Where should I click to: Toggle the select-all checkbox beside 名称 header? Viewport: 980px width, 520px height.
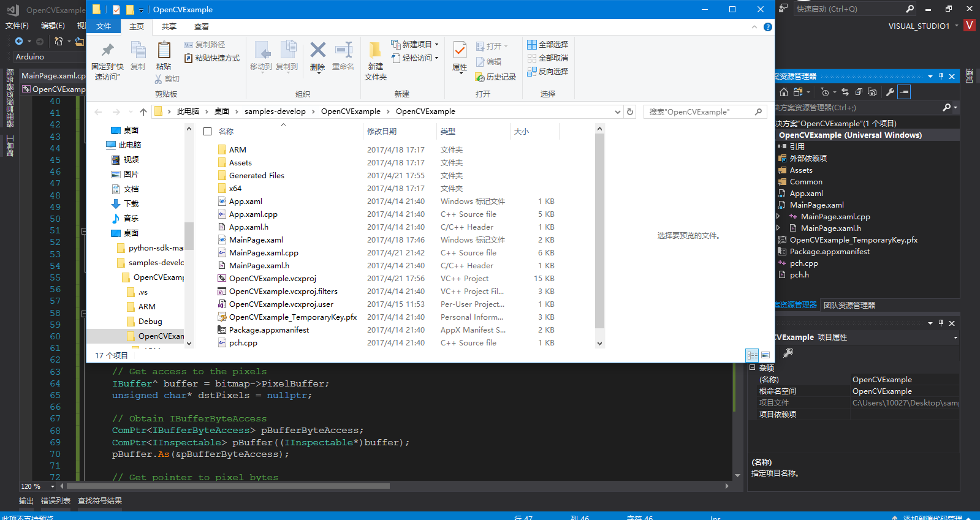[x=208, y=131]
